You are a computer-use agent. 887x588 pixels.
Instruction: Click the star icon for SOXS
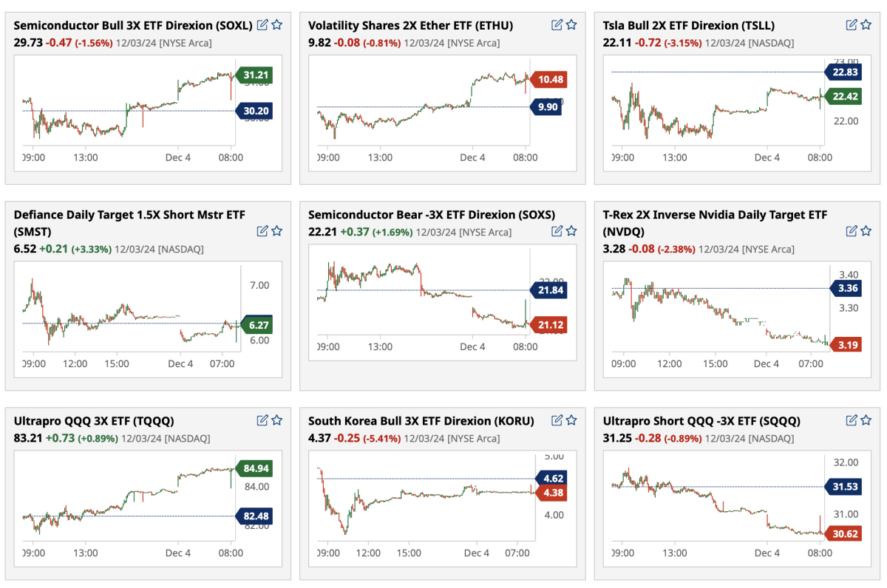(571, 231)
